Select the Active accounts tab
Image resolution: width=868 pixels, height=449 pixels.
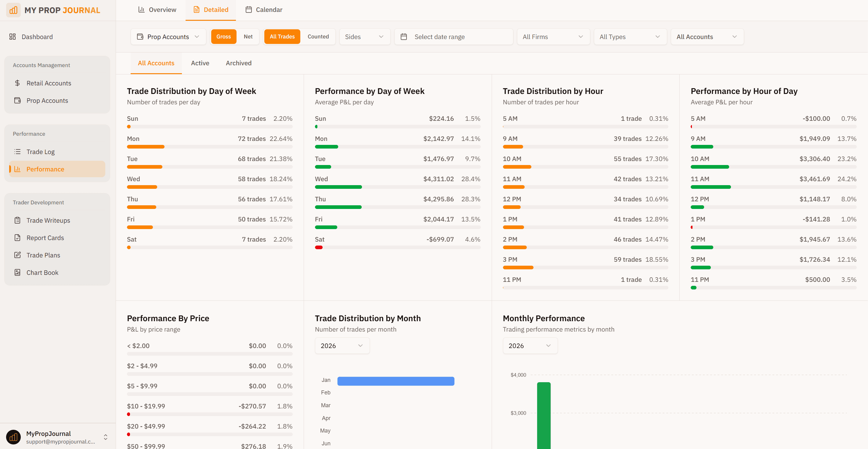tap(200, 63)
